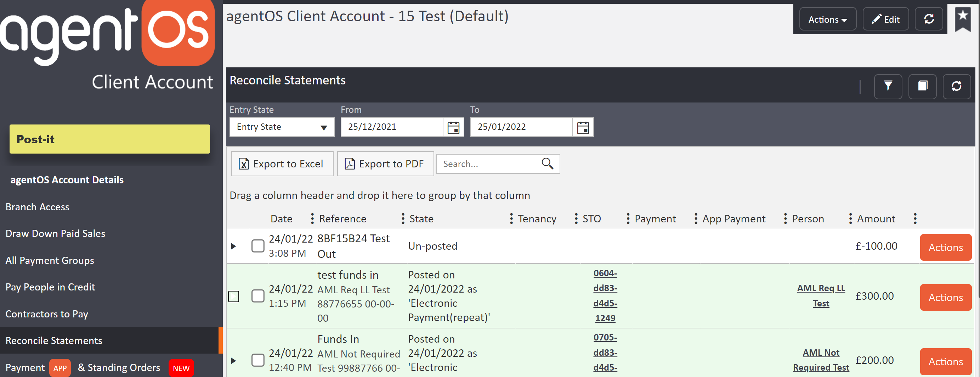
Task: Expand the 8BF15B24 Test Out row details
Action: pos(234,246)
